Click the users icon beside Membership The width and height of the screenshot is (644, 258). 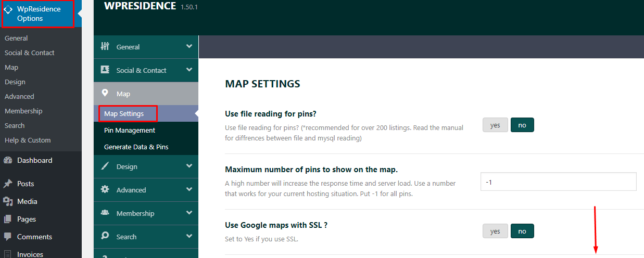105,213
